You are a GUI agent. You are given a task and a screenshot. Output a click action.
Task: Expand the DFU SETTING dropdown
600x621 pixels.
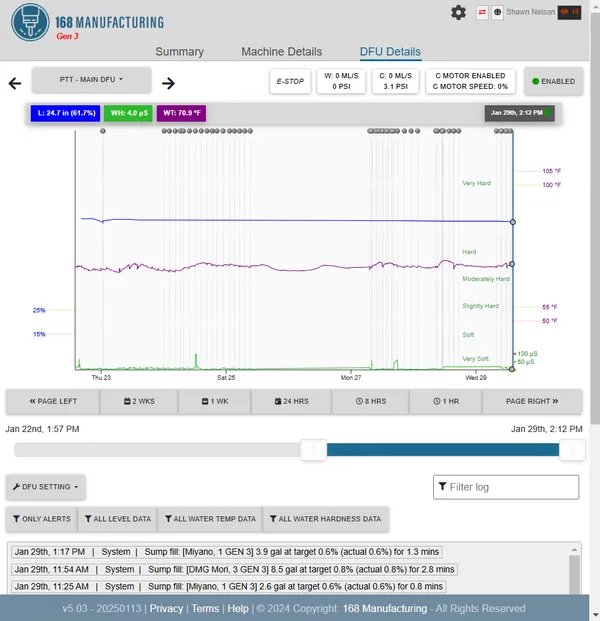click(x=47, y=487)
